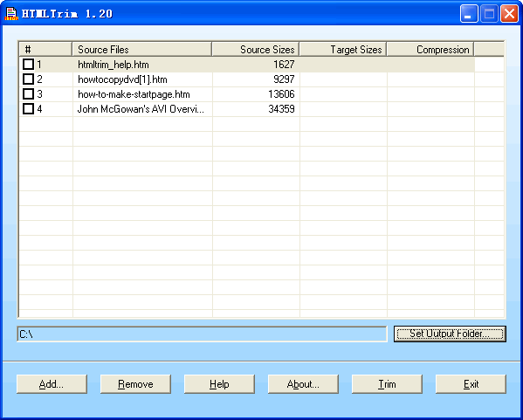Open the Set Output Folder dialog

tap(450, 334)
